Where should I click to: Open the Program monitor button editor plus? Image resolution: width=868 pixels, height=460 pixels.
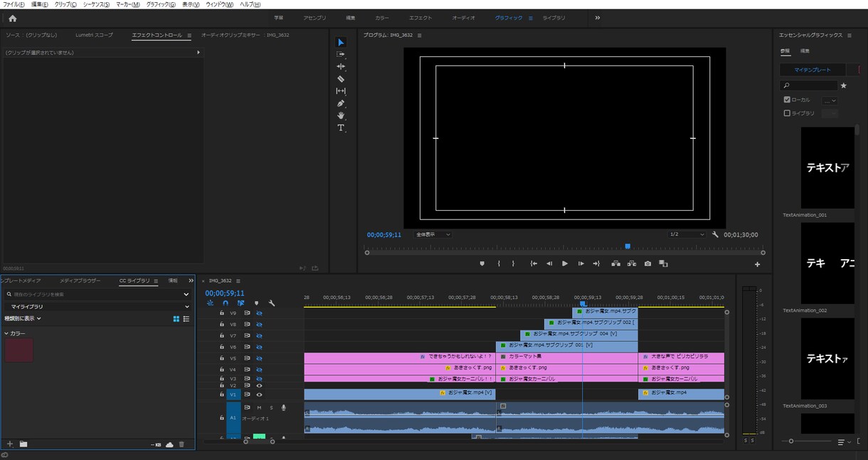[x=757, y=264]
